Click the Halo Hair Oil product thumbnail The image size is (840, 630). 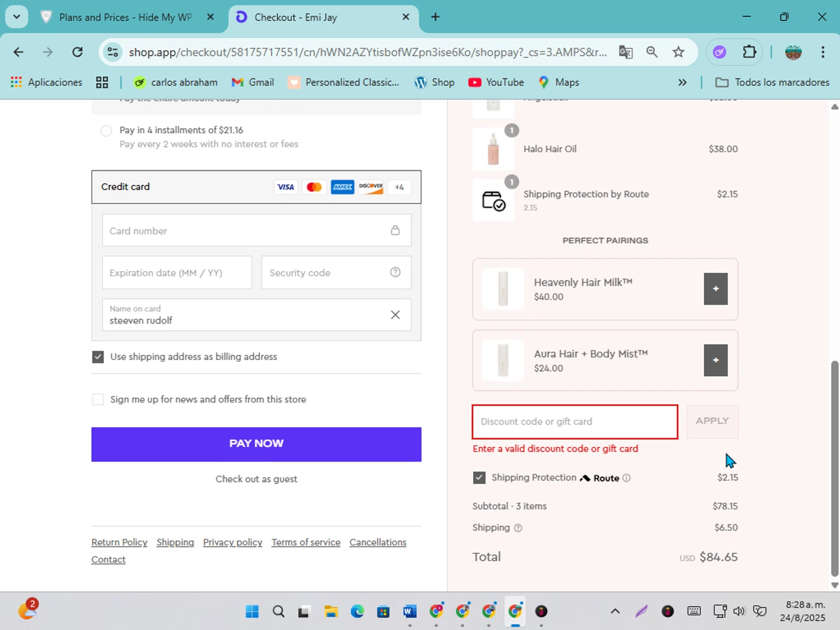pyautogui.click(x=493, y=149)
